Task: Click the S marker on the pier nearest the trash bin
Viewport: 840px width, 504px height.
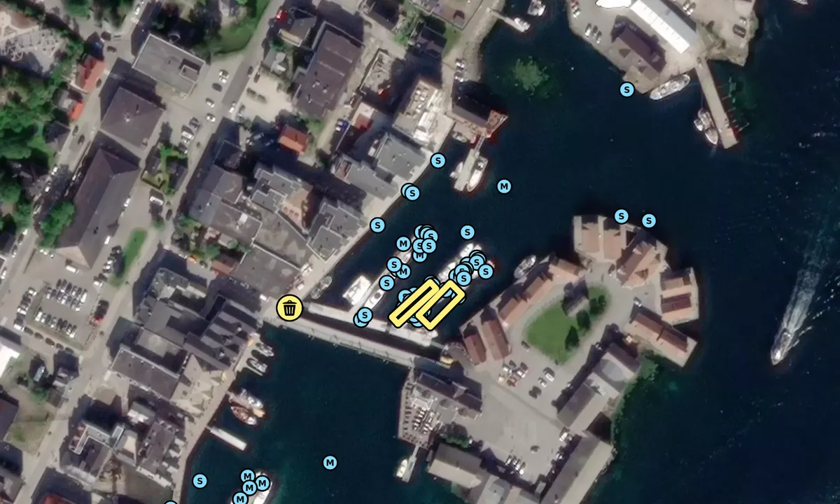Action: tap(364, 315)
